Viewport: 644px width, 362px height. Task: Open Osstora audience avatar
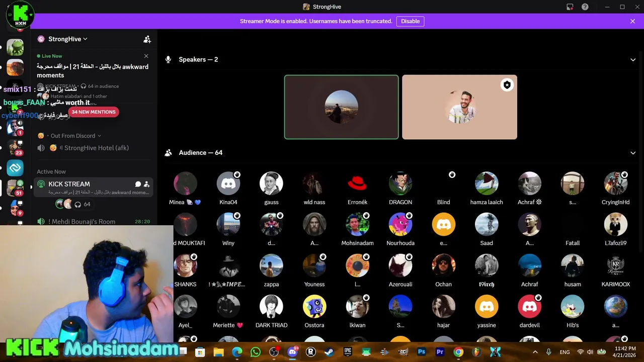(x=314, y=306)
